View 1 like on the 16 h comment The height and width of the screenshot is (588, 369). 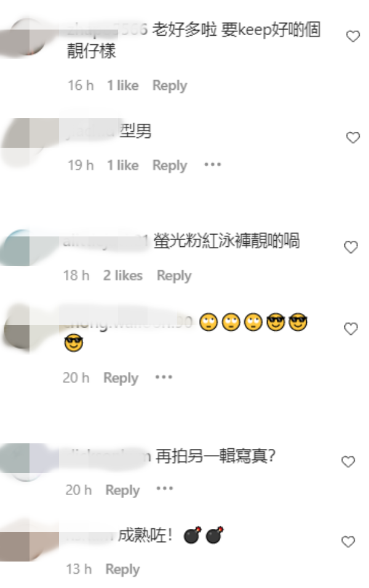click(123, 86)
